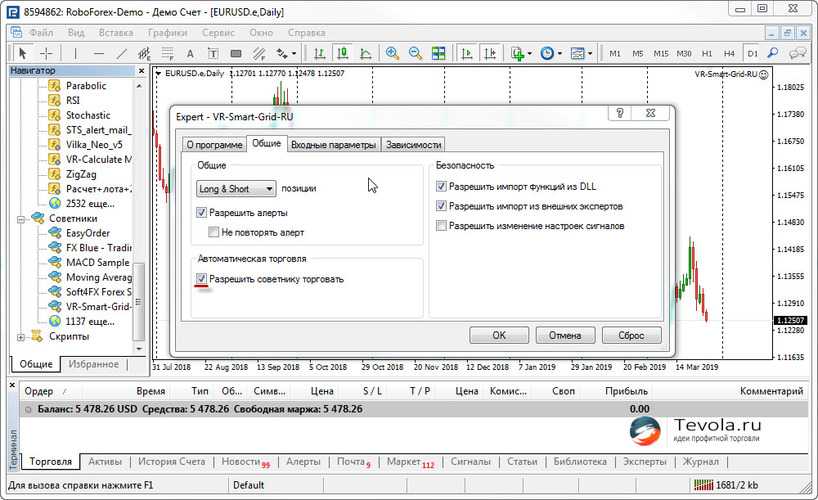This screenshot has height=500, width=818.
Task: Open the Сервис menu
Action: [x=218, y=32]
